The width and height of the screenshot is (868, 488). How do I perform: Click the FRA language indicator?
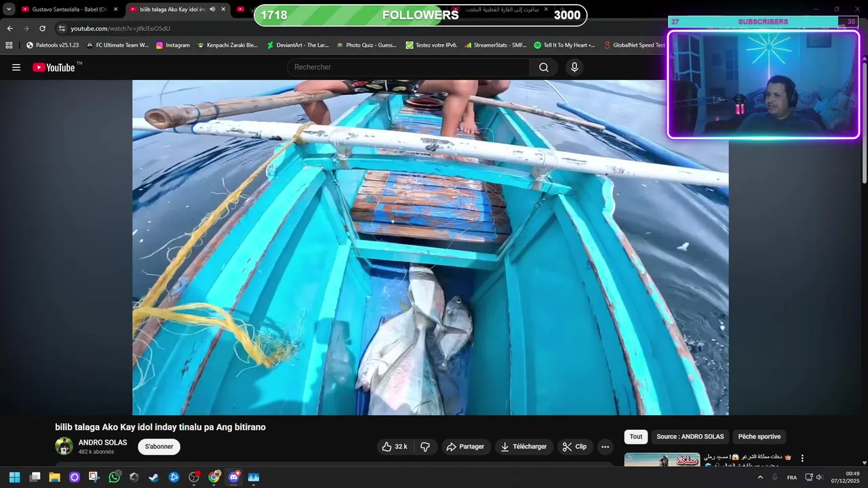(x=792, y=477)
